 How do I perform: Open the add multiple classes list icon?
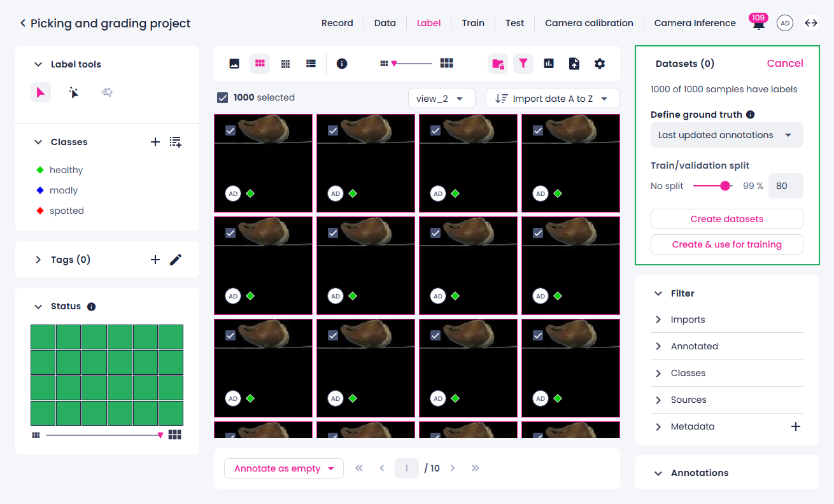click(176, 142)
